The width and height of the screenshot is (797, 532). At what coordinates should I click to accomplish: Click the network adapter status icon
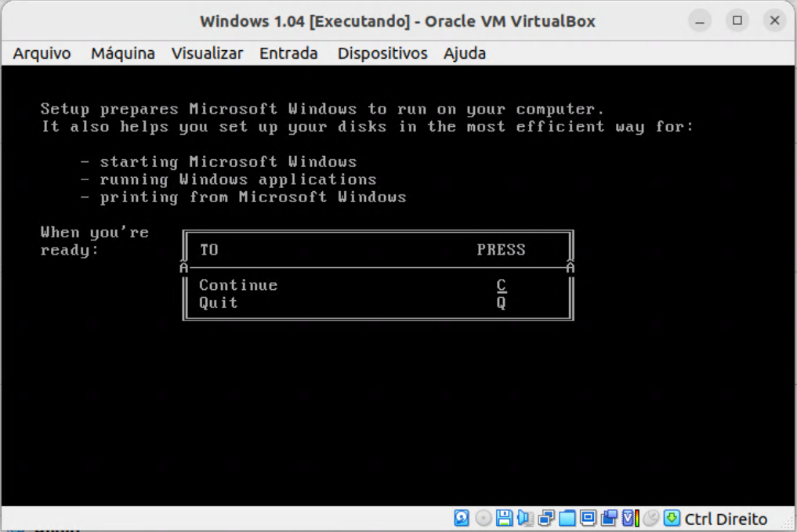pyautogui.click(x=546, y=518)
